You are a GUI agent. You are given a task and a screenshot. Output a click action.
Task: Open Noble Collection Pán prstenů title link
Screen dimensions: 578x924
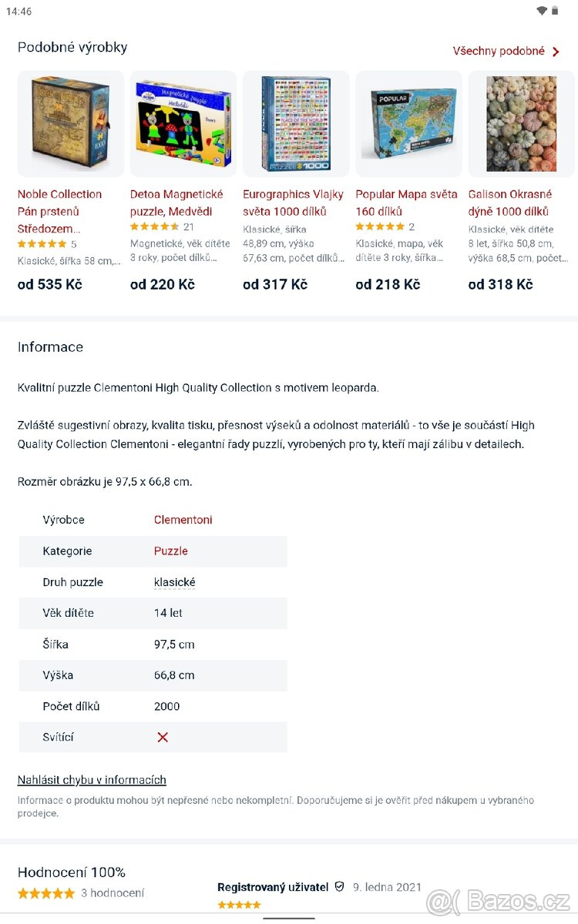click(59, 211)
